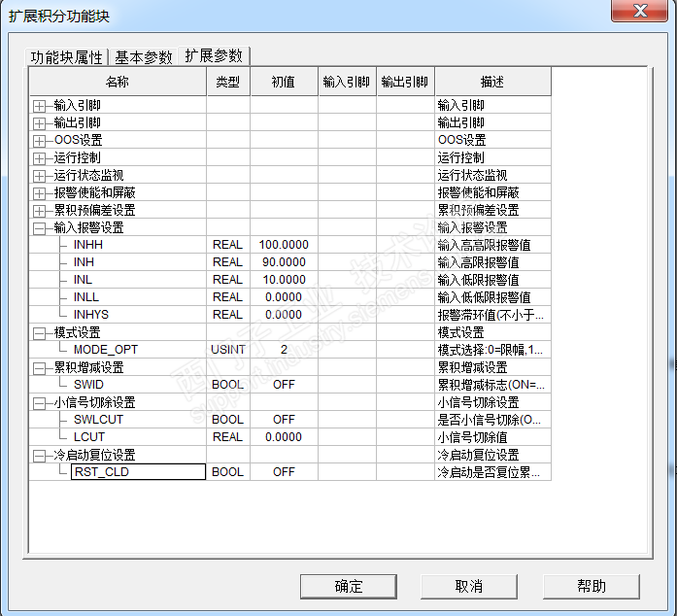Click LCUT row's REAL type cell

pos(228,437)
